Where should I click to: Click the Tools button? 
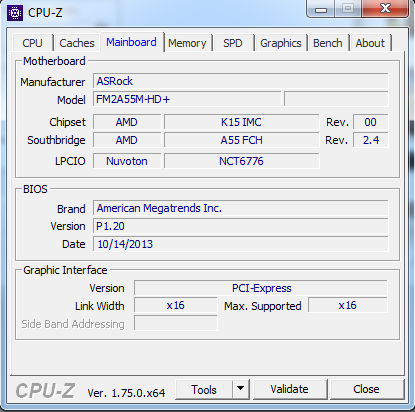[x=204, y=389]
